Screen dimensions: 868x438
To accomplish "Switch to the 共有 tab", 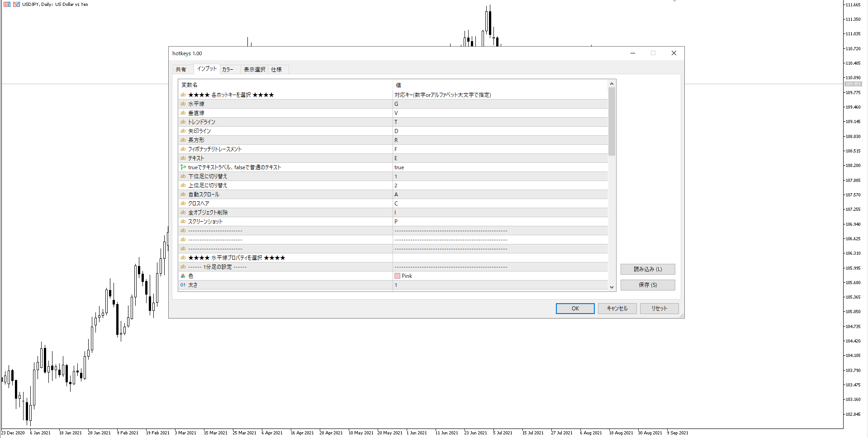I will tap(181, 70).
